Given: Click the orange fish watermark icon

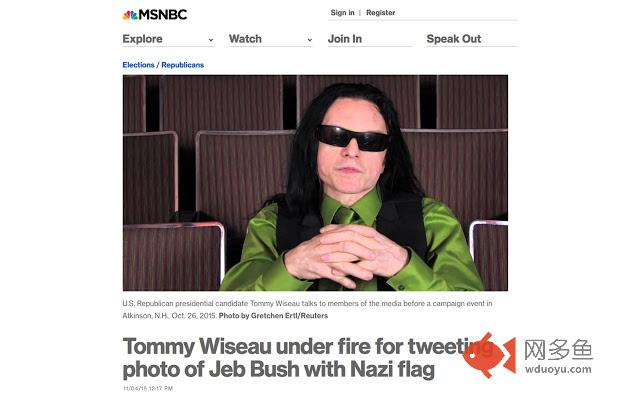Looking at the screenshot, I should click(x=489, y=355).
